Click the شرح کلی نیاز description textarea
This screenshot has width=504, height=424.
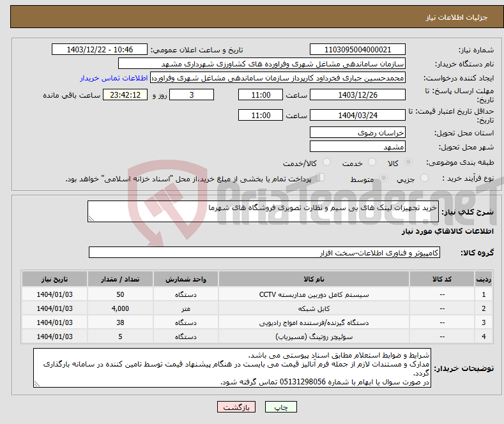(263, 211)
